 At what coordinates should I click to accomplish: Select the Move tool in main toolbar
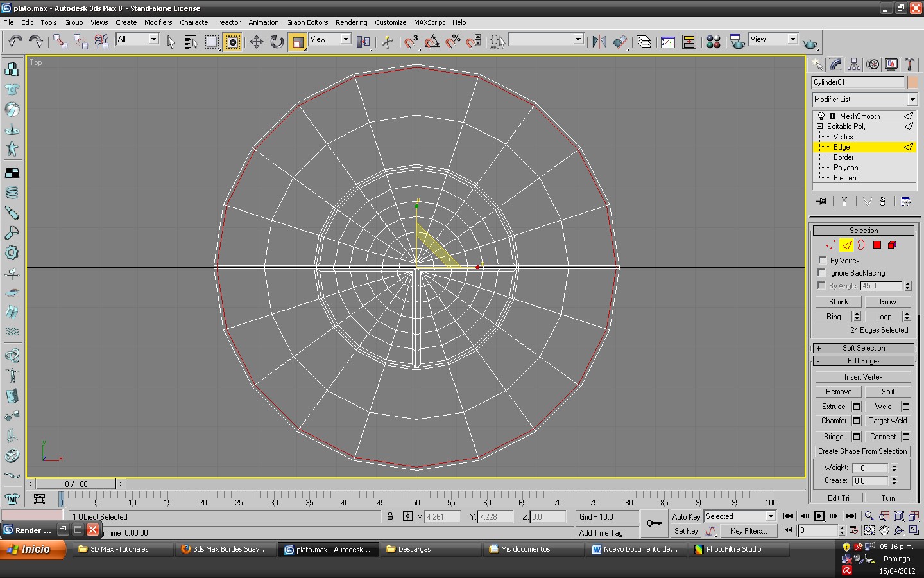point(256,42)
